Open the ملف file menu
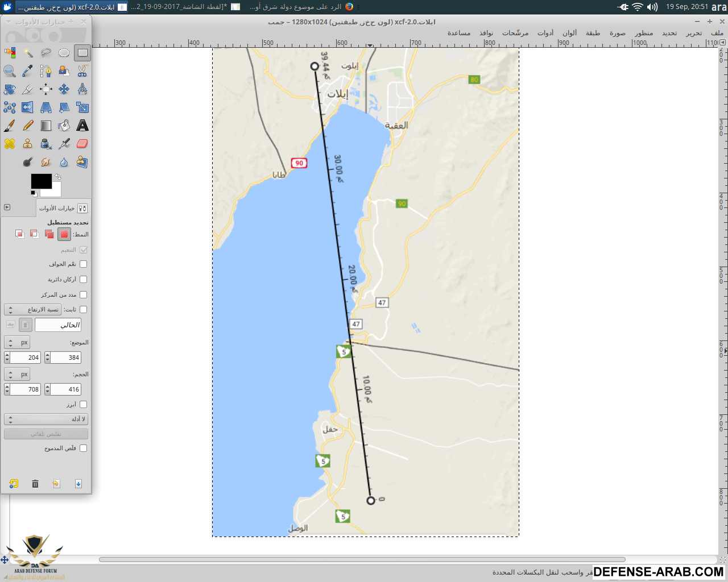Image resolution: width=728 pixels, height=582 pixels. coord(717,33)
